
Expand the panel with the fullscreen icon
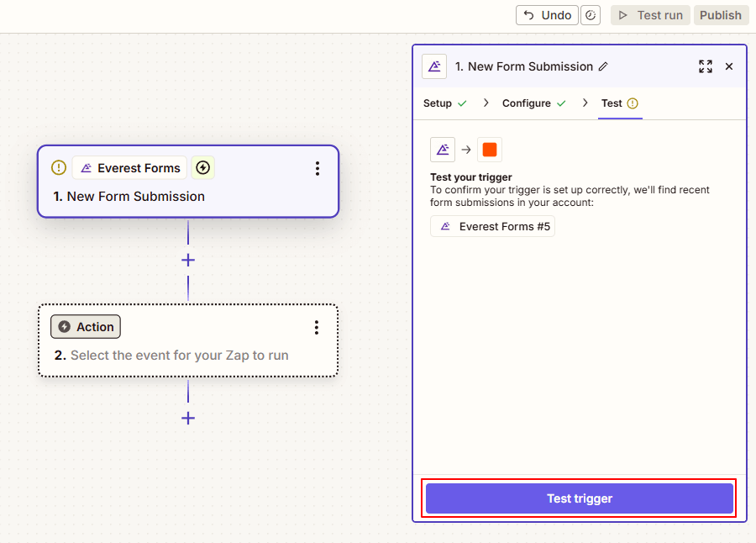[x=706, y=66]
